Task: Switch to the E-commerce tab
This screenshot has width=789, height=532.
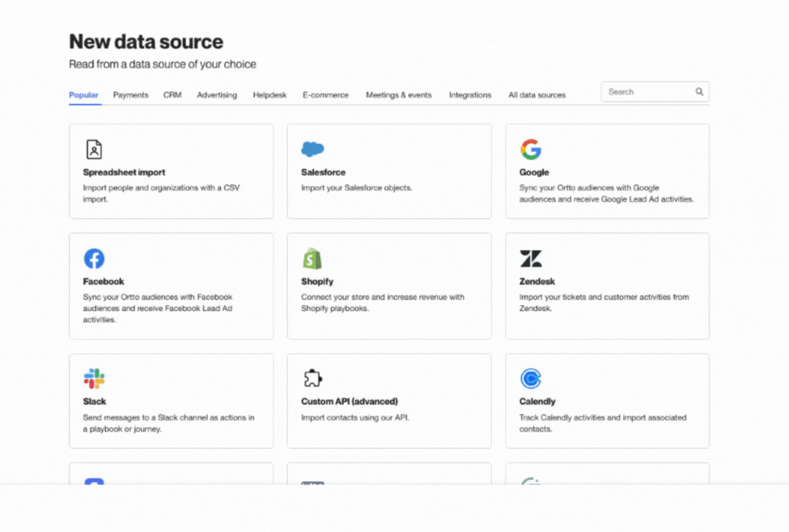Action: point(325,95)
